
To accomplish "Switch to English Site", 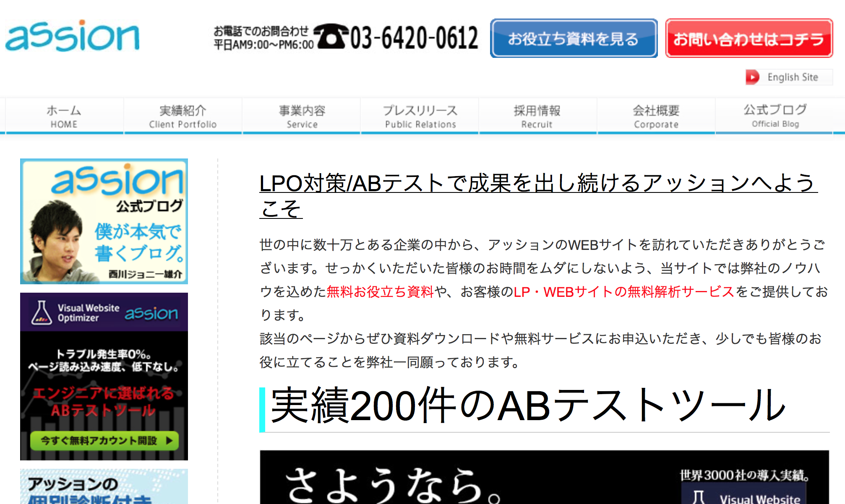I will click(792, 77).
